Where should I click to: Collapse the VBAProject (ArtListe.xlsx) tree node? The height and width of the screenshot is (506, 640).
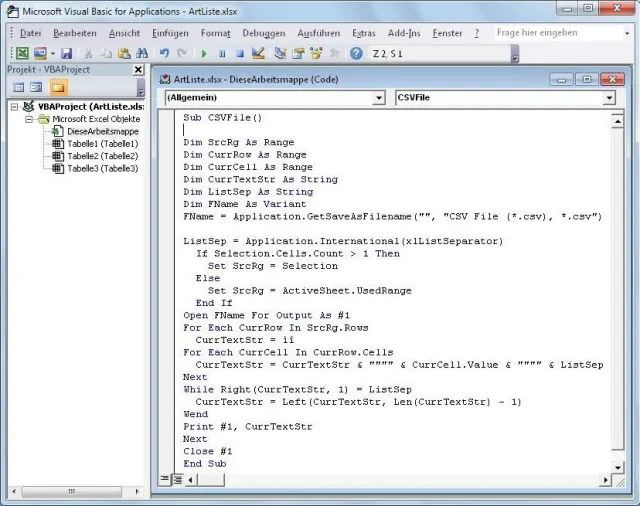[x=14, y=106]
